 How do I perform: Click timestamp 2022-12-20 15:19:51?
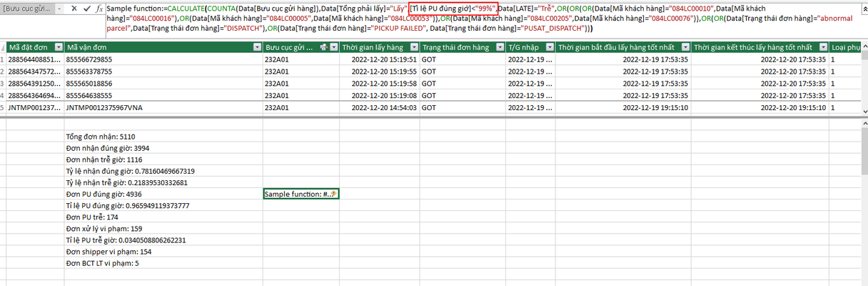(378, 59)
